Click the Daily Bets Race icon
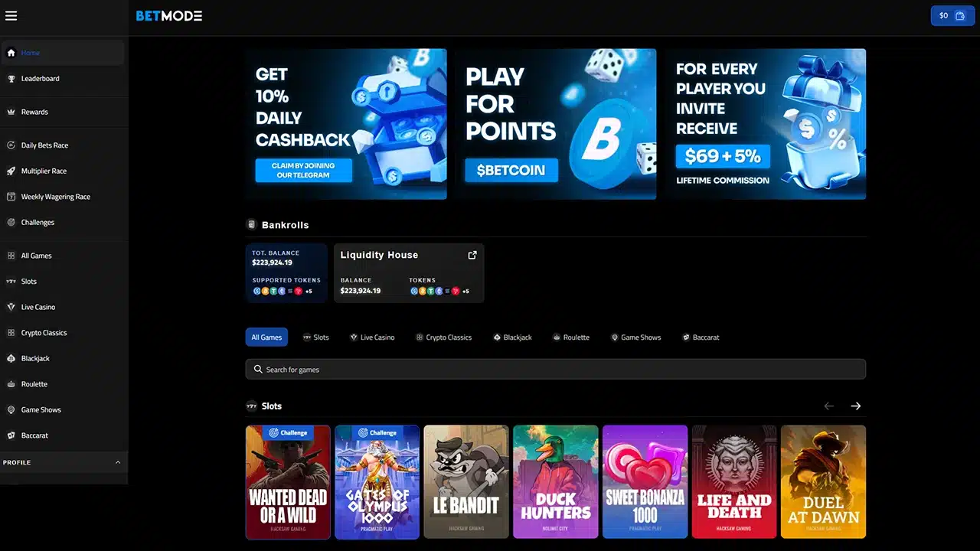The height and width of the screenshot is (551, 980). (x=11, y=145)
